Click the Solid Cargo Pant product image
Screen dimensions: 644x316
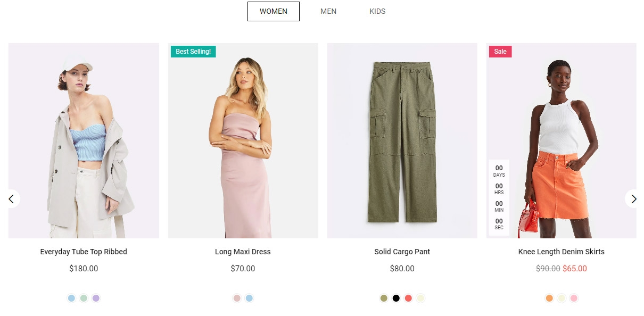click(x=402, y=141)
